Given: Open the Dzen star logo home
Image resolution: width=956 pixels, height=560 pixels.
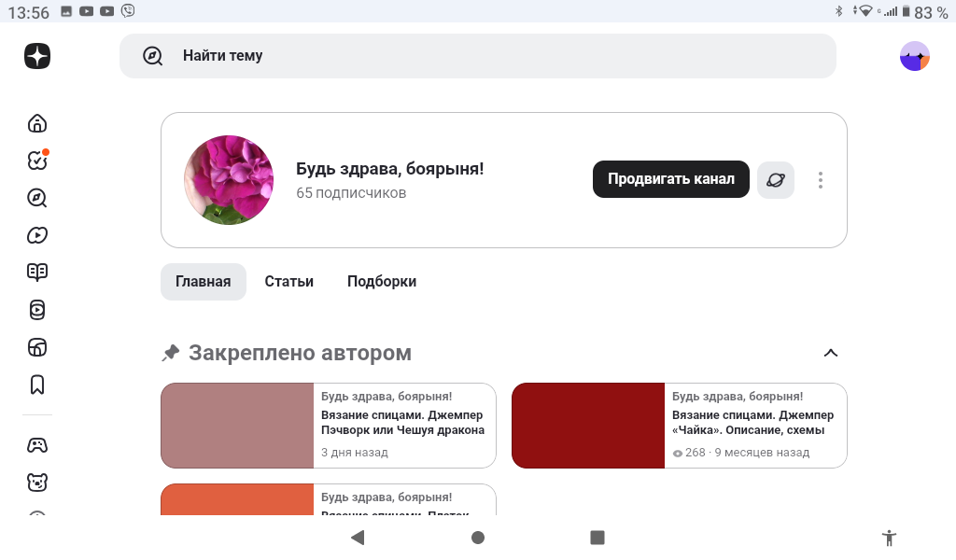Looking at the screenshot, I should 37,56.
